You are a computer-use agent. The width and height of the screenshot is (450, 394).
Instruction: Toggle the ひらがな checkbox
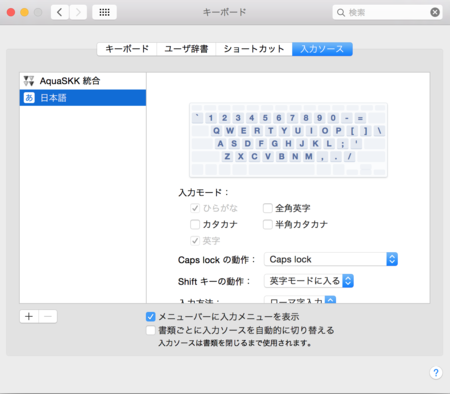(x=195, y=208)
